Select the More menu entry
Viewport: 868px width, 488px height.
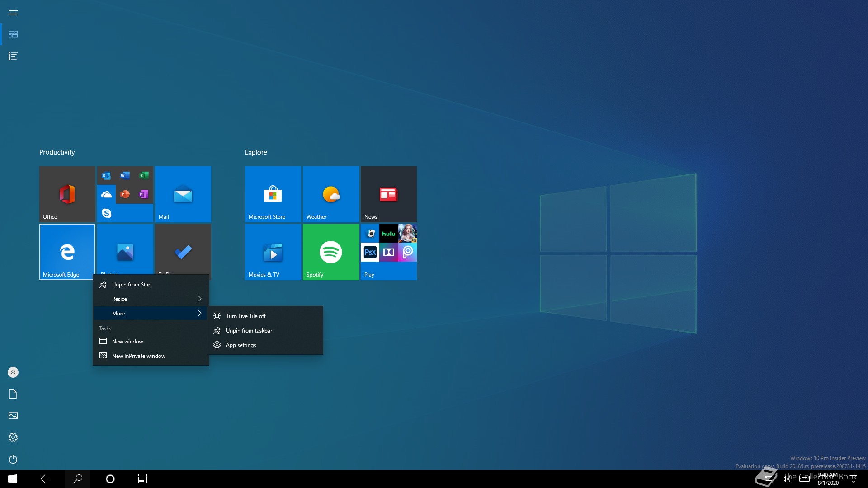[151, 314]
